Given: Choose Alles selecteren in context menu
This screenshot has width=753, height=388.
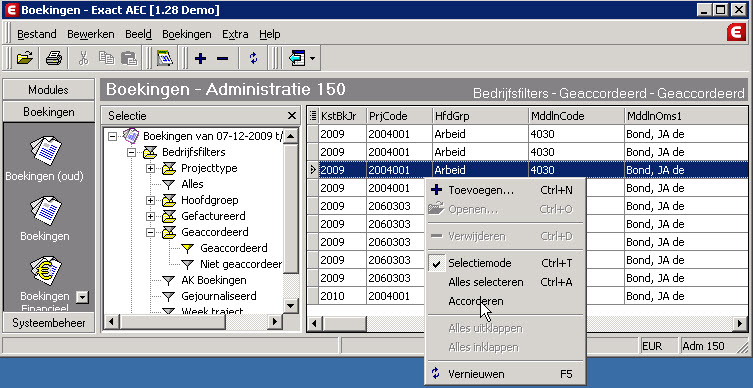Looking at the screenshot, I should 505,282.
